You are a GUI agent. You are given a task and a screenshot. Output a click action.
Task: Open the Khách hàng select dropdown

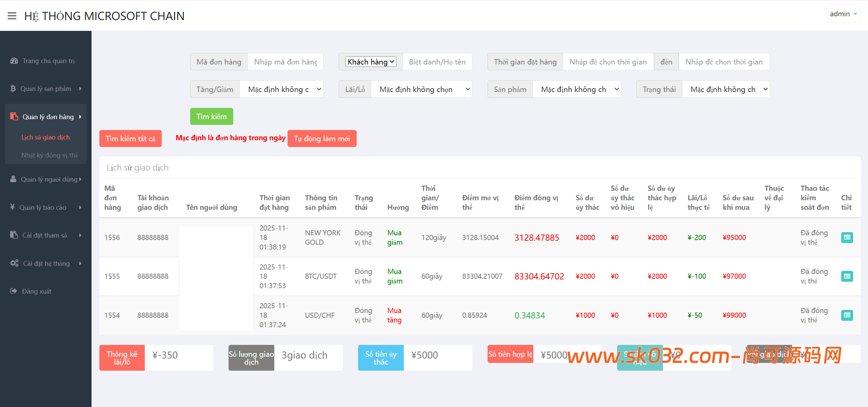[x=371, y=62]
